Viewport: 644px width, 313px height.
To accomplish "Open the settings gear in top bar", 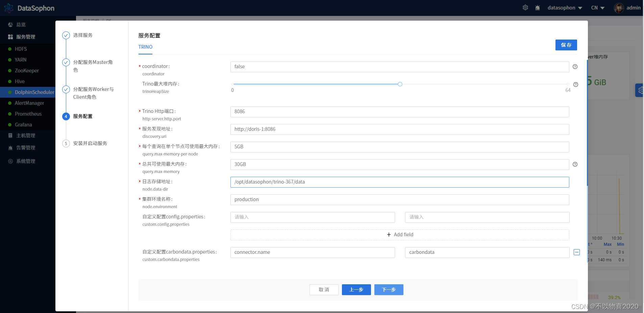I will coord(525,7).
